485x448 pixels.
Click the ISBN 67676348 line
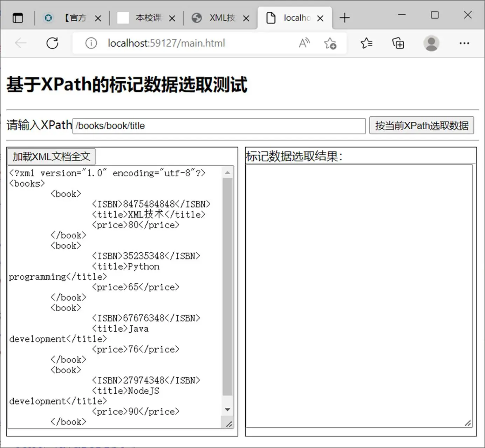146,318
